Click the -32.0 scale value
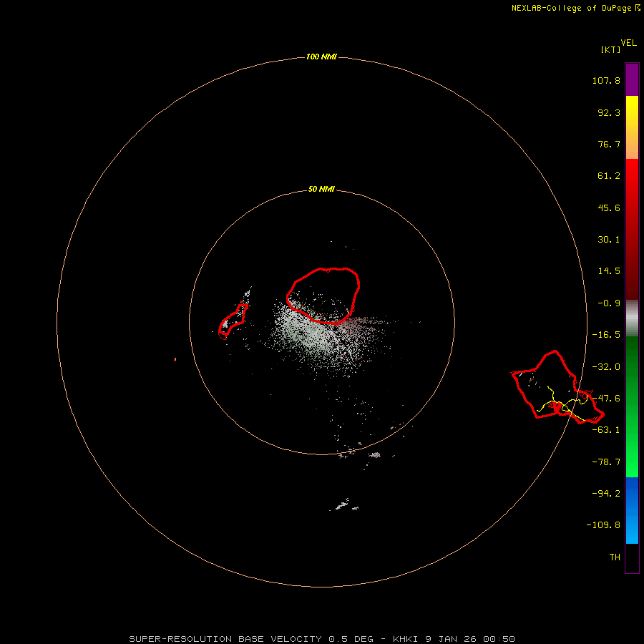The width and height of the screenshot is (644, 644). click(606, 367)
